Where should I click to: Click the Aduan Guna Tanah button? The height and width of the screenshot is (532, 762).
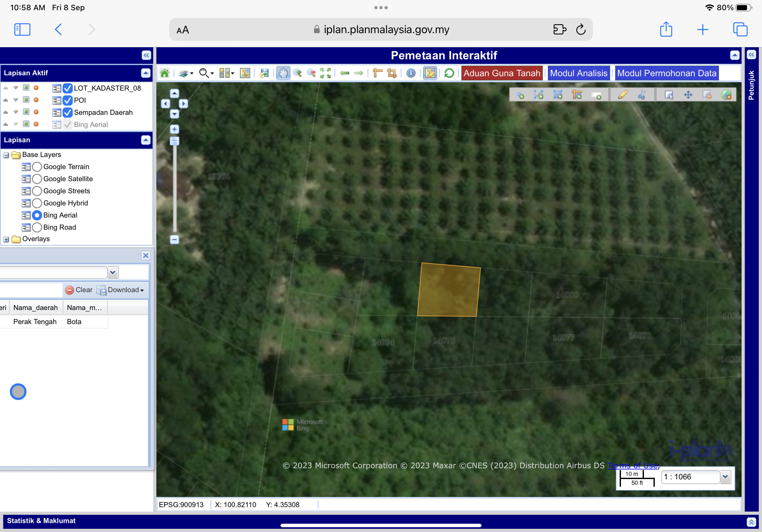[502, 73]
